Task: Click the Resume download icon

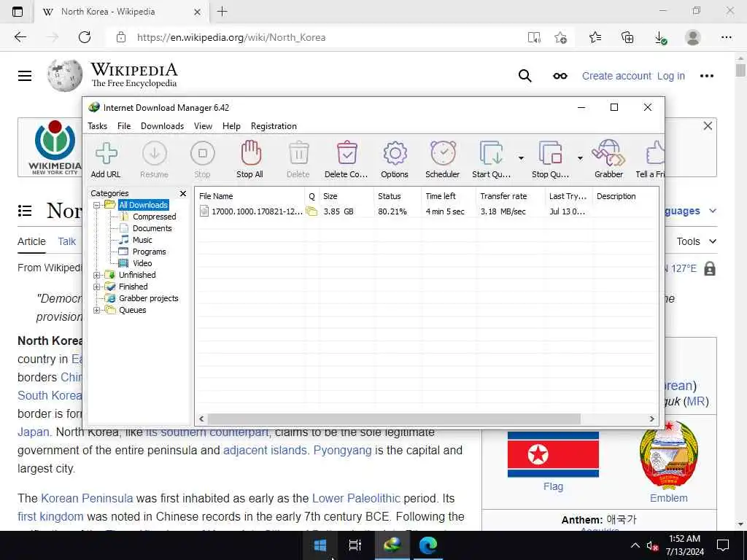Action: [x=155, y=160]
